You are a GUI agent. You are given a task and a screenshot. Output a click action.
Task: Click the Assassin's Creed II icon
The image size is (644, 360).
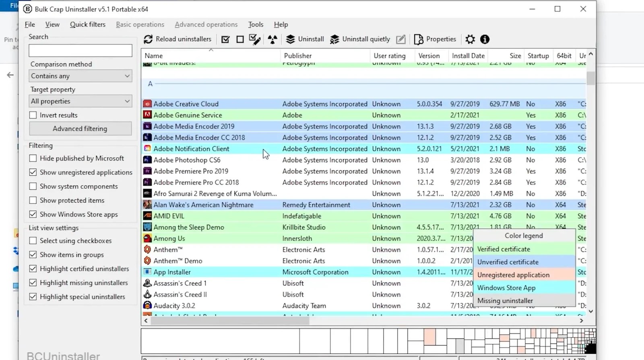[x=147, y=294]
